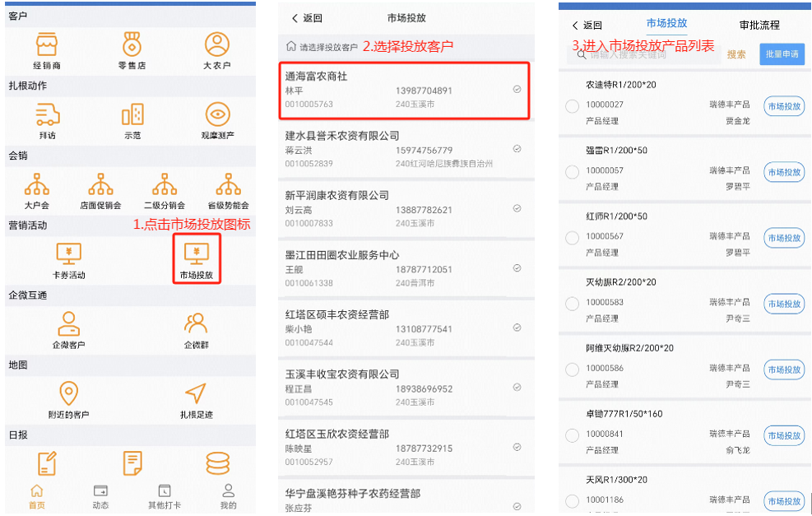Select radio button for 阿维灭幼脲R2/200*20
This screenshot has width=812, height=516.
tap(573, 370)
